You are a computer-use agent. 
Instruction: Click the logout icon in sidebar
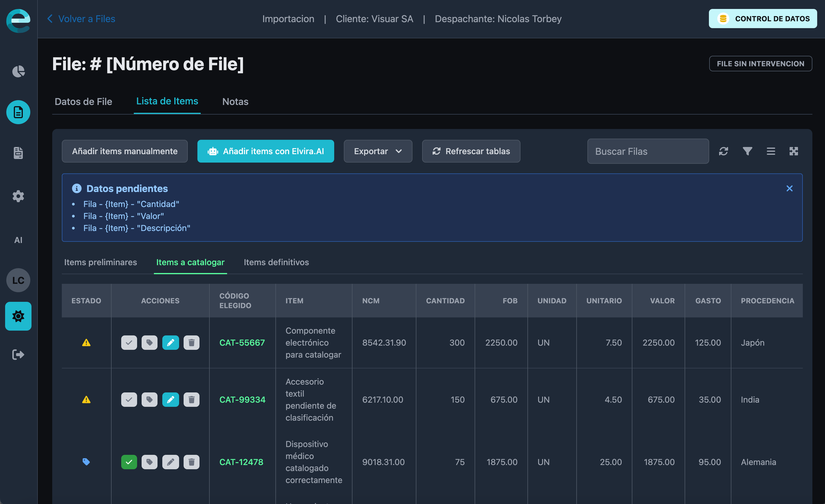tap(18, 354)
